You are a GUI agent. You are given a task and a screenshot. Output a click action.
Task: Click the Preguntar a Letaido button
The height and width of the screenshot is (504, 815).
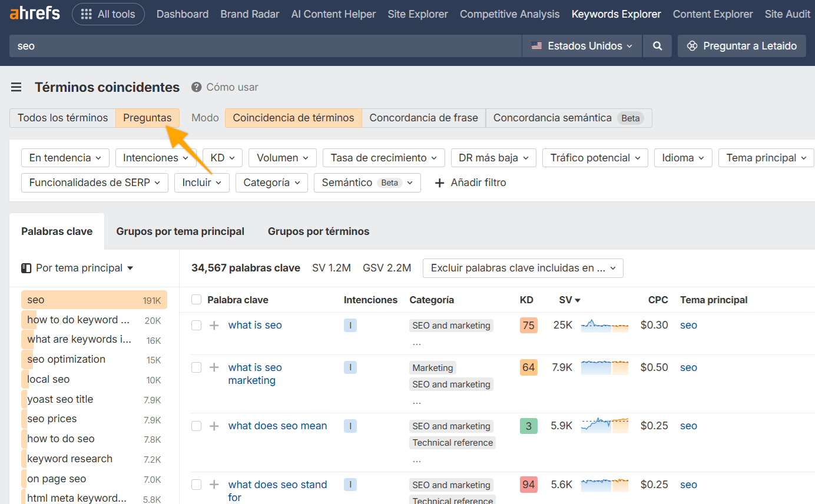pos(742,46)
